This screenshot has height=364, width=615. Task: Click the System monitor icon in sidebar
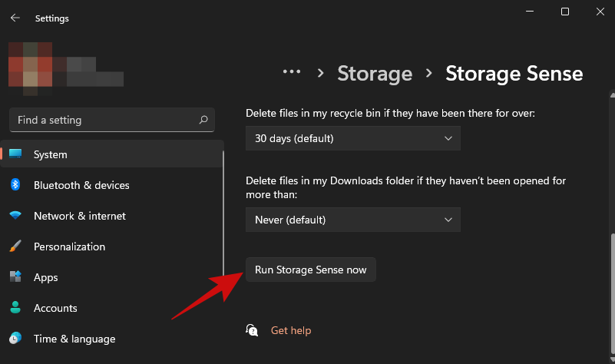click(x=15, y=154)
